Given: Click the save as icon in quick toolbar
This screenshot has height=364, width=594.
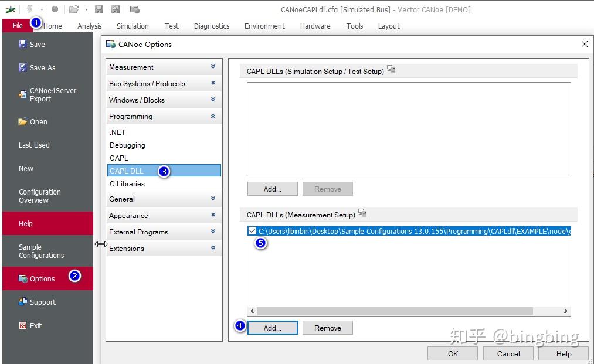Looking at the screenshot, I should coord(116,9).
